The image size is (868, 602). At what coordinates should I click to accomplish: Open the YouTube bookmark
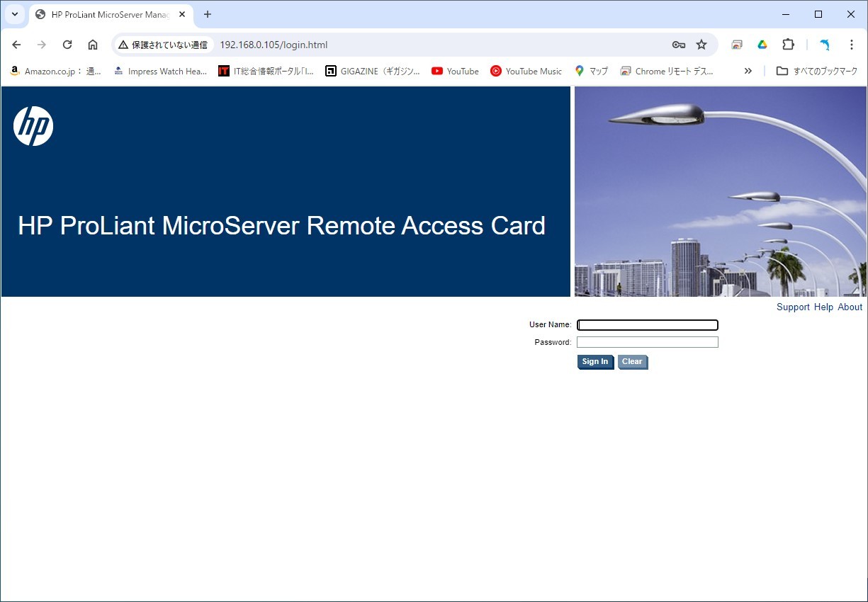(455, 71)
